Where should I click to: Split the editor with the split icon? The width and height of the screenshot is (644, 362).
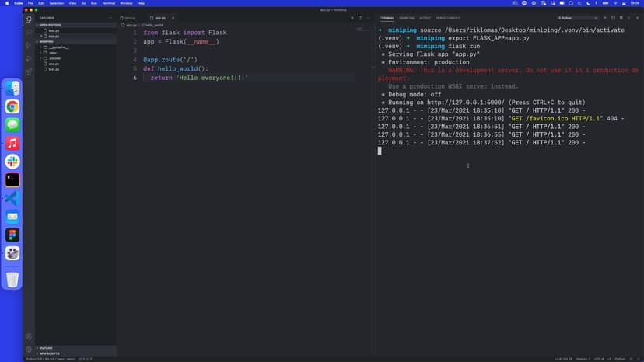click(x=359, y=17)
